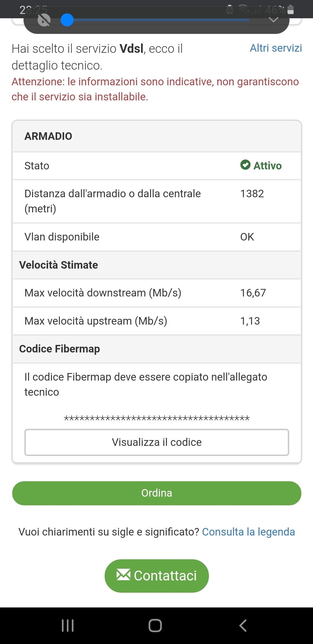Open the Altri servizi link
This screenshot has height=644, width=313.
coord(276,48)
